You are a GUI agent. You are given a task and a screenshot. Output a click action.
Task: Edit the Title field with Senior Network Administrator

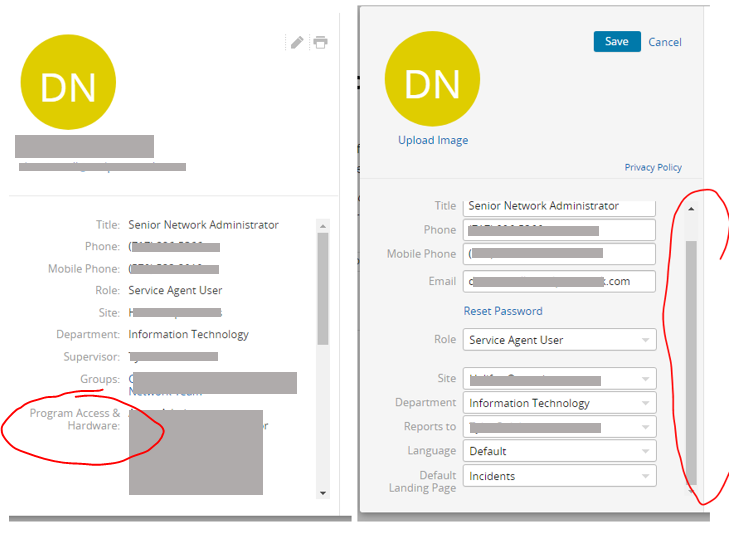click(x=559, y=207)
